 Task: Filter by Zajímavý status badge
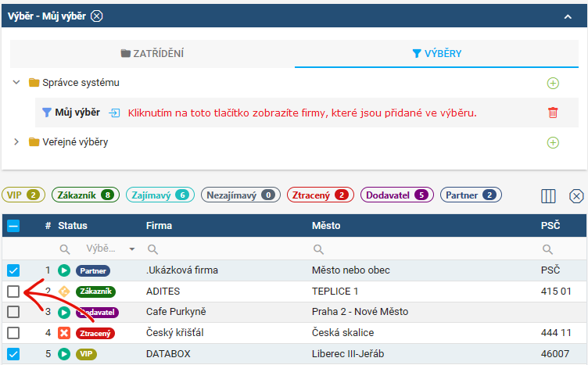[160, 195]
